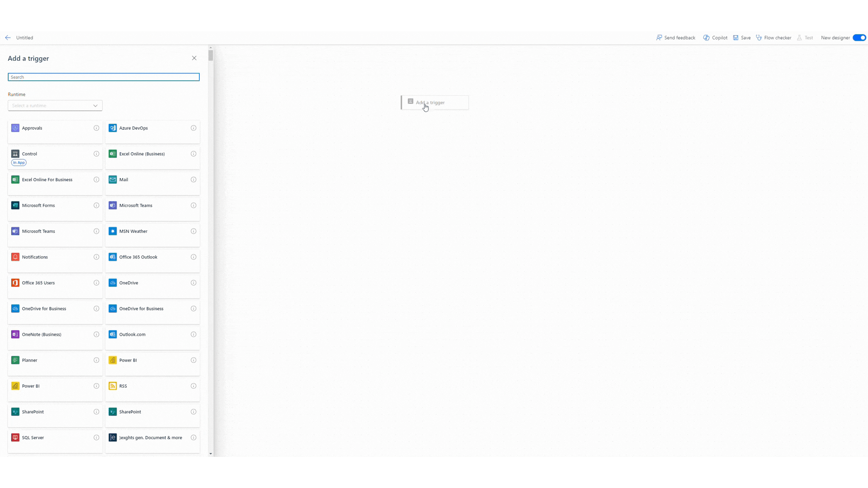The height and width of the screenshot is (488, 868).
Task: Show info for Office 365 Outlook
Action: [193, 257]
